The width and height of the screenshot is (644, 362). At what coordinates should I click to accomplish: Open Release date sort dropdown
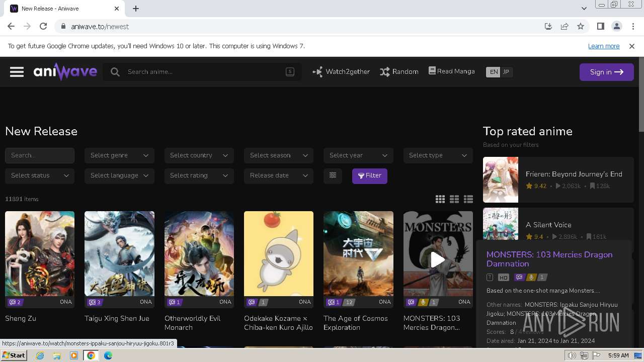(x=279, y=175)
